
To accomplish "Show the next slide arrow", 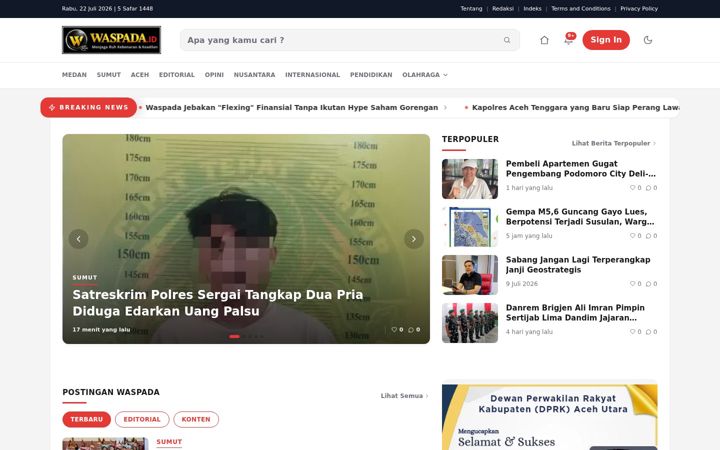I will [x=414, y=239].
